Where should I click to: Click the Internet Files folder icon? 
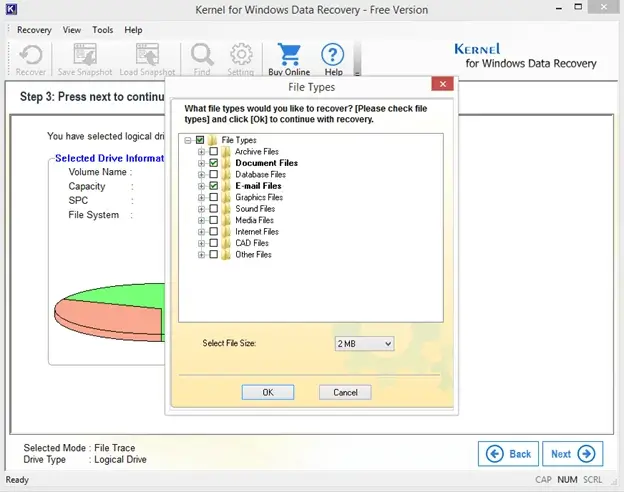226,232
